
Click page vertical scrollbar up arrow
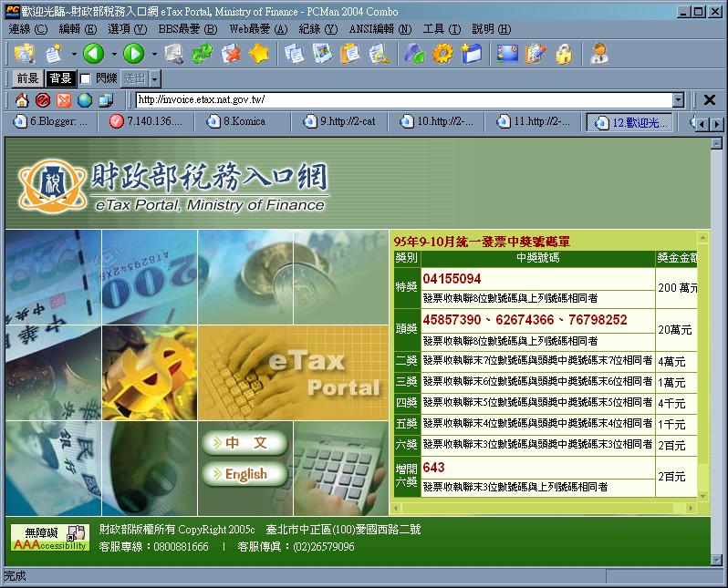(x=716, y=143)
